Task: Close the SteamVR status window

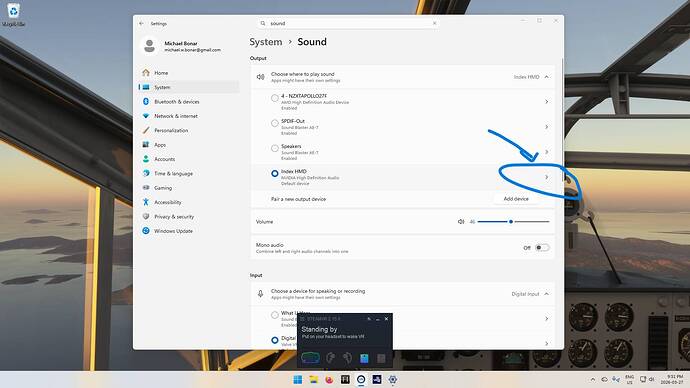Action: tap(386, 318)
